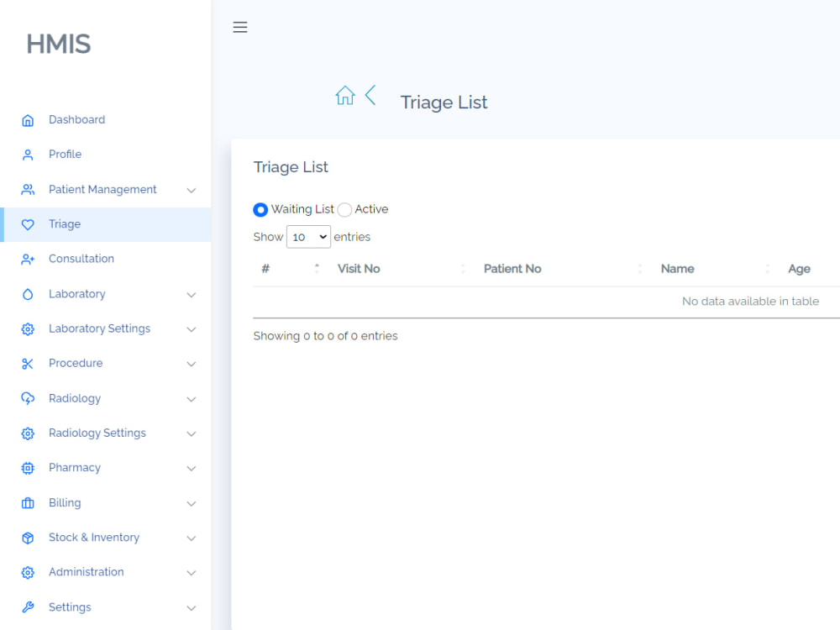Expand the Radiology chevron
This screenshot has width=840, height=630.
192,399
